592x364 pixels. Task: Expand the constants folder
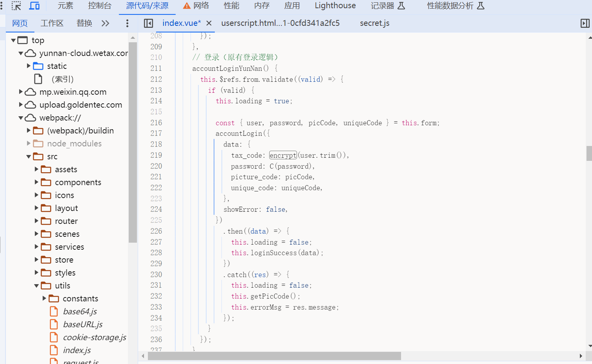(x=44, y=299)
